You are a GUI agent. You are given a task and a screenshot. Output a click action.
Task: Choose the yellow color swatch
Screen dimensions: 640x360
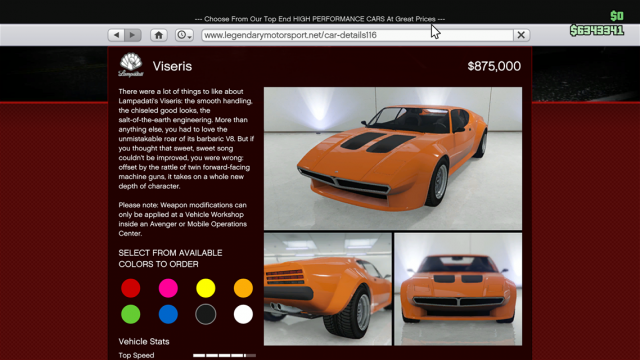click(x=206, y=288)
